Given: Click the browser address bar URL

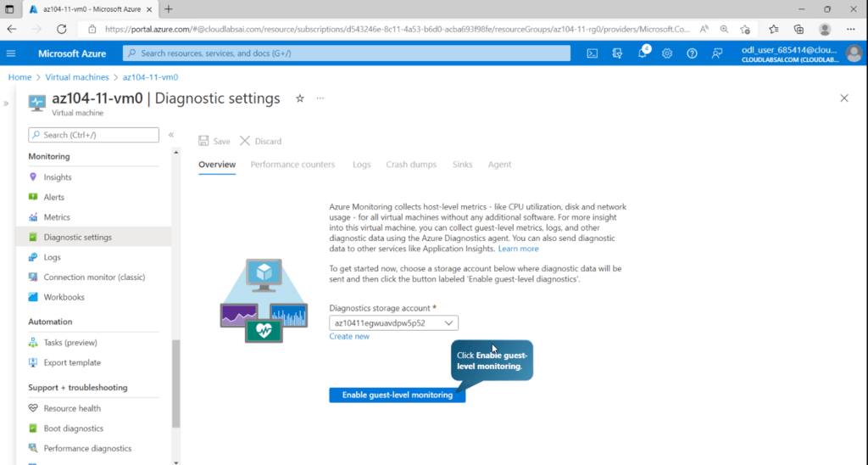Looking at the screenshot, I should pos(397,30).
